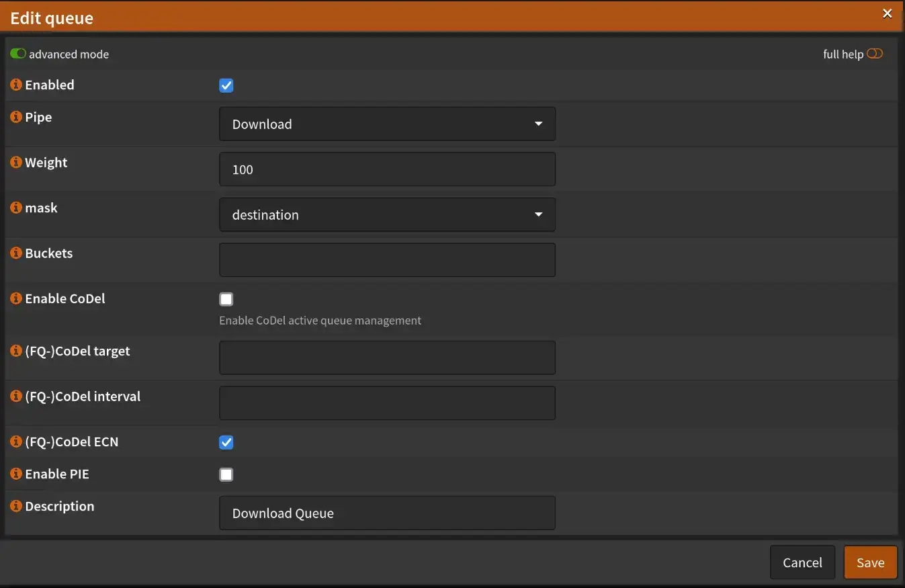Click the Buckets info icon
Image resolution: width=905 pixels, height=588 pixels.
[x=16, y=253]
